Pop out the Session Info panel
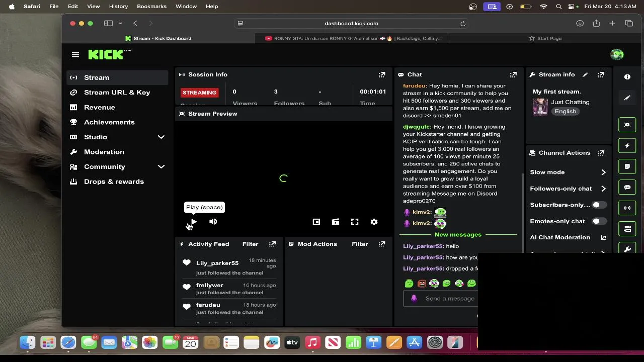 click(x=382, y=74)
